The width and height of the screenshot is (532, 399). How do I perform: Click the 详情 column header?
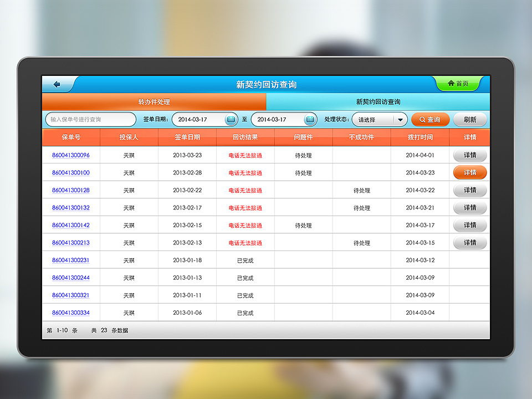pos(470,137)
